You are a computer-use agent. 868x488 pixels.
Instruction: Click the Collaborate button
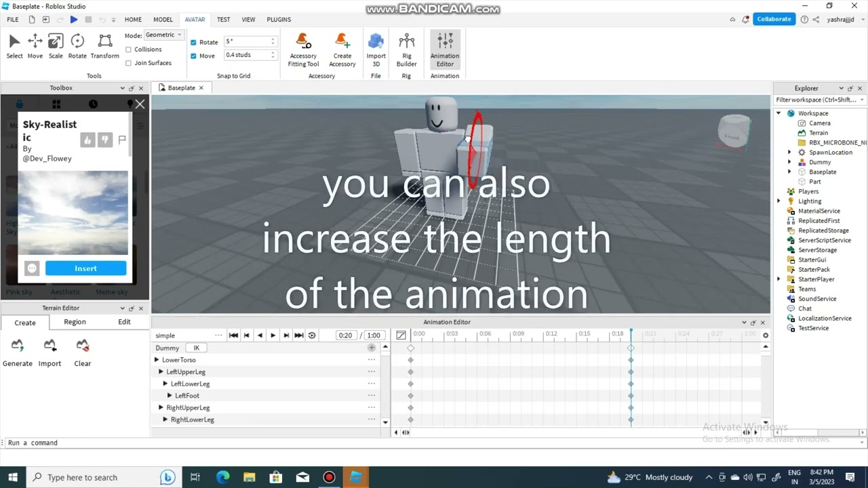click(774, 19)
